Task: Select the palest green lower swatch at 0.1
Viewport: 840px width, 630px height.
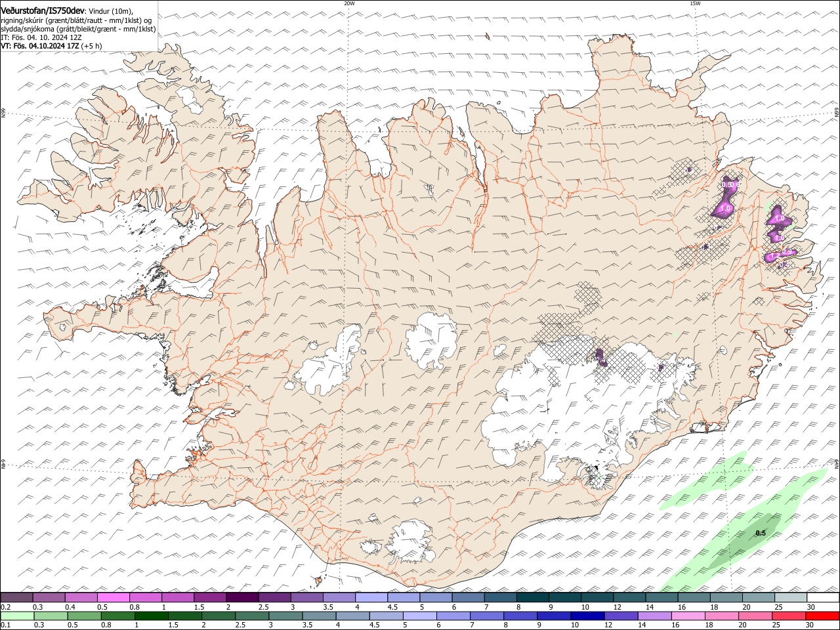Action: pyautogui.click(x=17, y=616)
